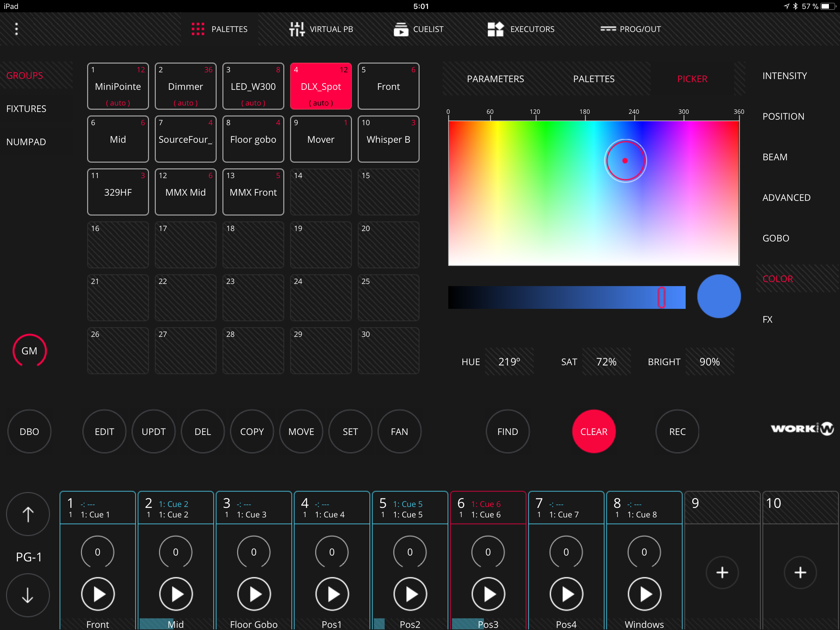Open the Fixtures tab in sidebar
The width and height of the screenshot is (840, 630).
click(26, 109)
